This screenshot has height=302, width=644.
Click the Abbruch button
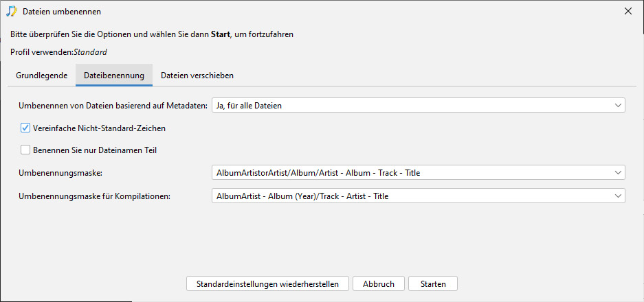point(379,283)
